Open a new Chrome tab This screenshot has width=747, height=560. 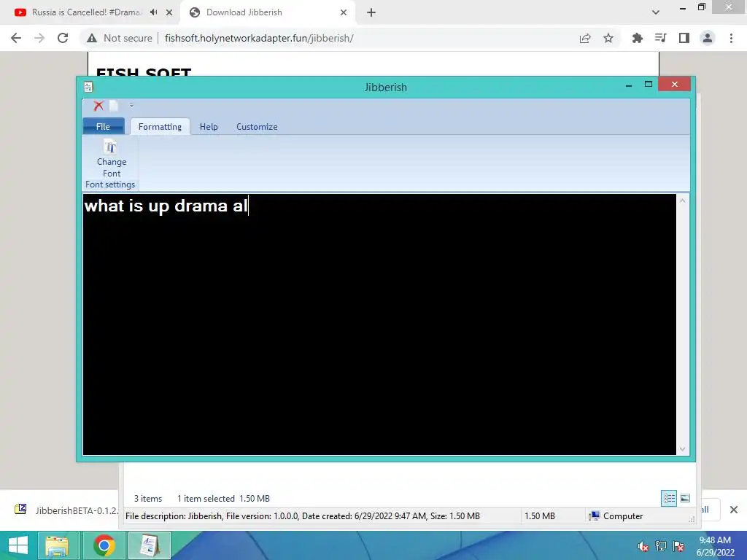(371, 13)
